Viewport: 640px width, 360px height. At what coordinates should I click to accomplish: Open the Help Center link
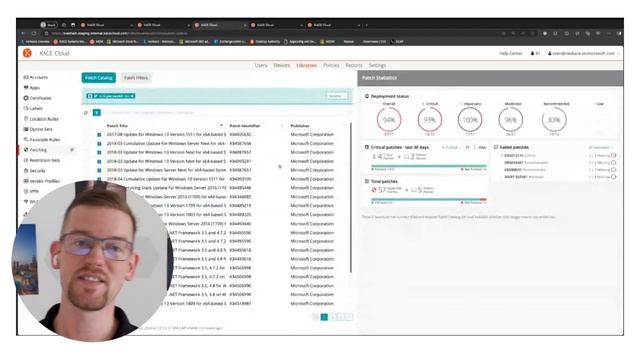pos(510,53)
